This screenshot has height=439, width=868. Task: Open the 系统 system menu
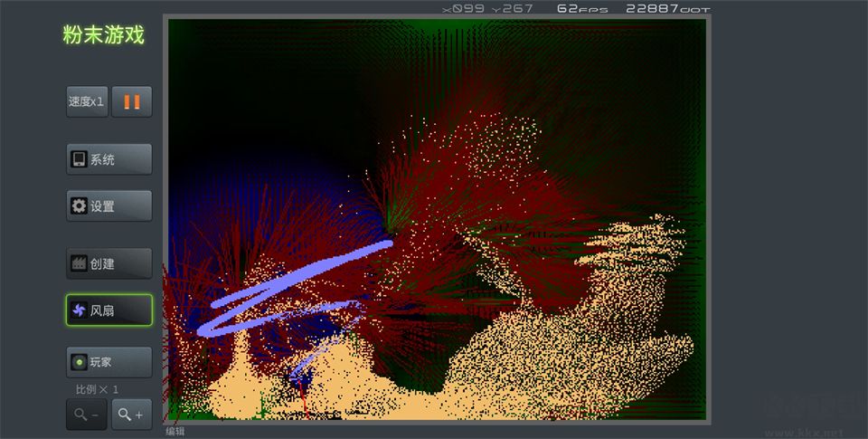coord(108,159)
